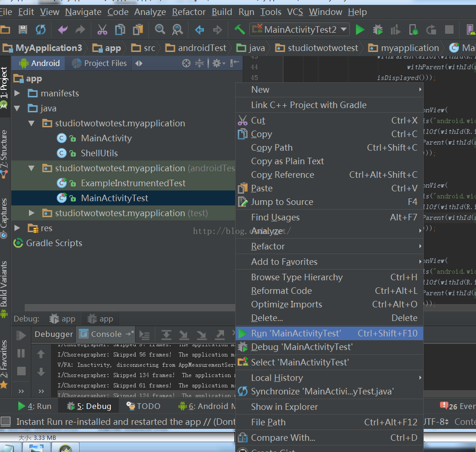Click the Debug bug icon in toolbar
Screen dimensions: 476x452
[x=378, y=30]
